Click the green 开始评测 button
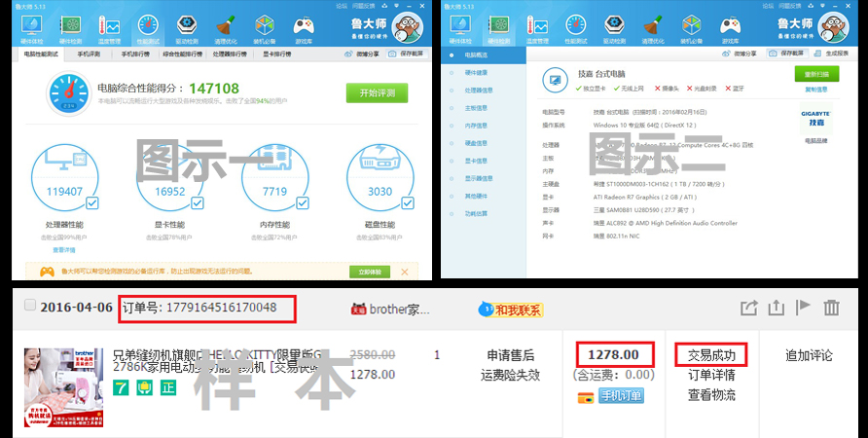Screen dimensions: 868x438 point(377,93)
